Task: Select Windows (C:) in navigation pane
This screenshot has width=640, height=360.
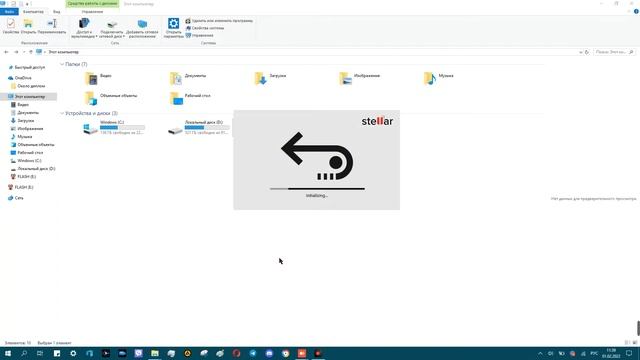Action: pyautogui.click(x=26, y=160)
